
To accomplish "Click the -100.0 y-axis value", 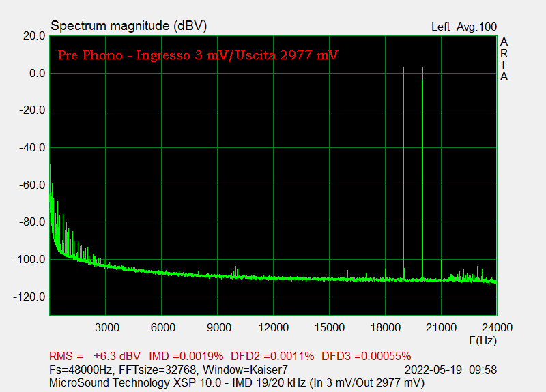I will [29, 260].
